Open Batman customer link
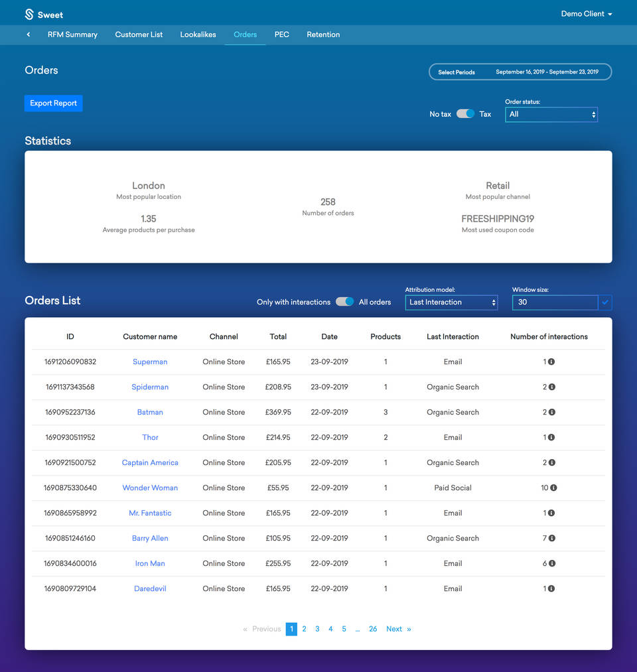The height and width of the screenshot is (672, 637). click(x=150, y=412)
